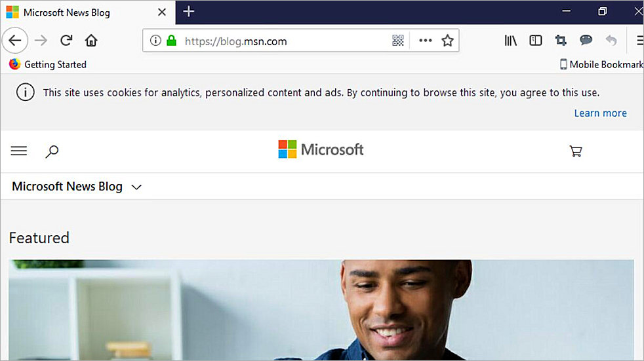Click the browser back arrow button
The width and height of the screenshot is (644, 361).
pos(14,41)
